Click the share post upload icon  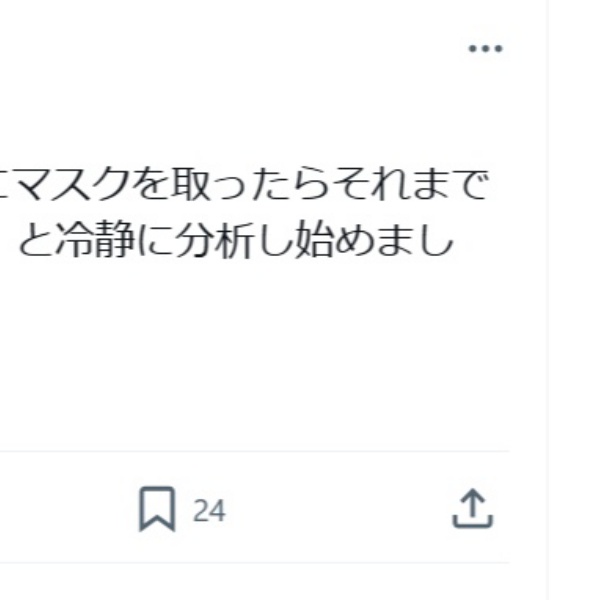coord(473,510)
